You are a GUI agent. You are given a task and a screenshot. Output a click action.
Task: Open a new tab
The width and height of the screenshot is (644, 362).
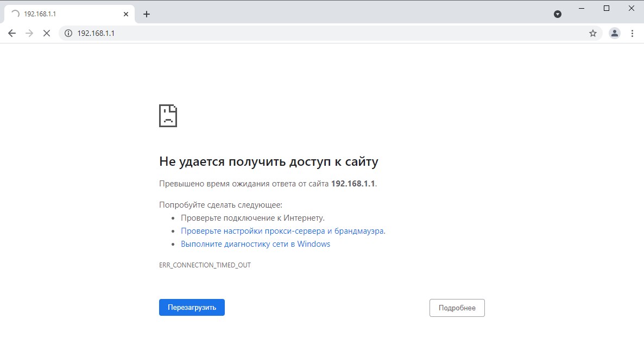146,14
